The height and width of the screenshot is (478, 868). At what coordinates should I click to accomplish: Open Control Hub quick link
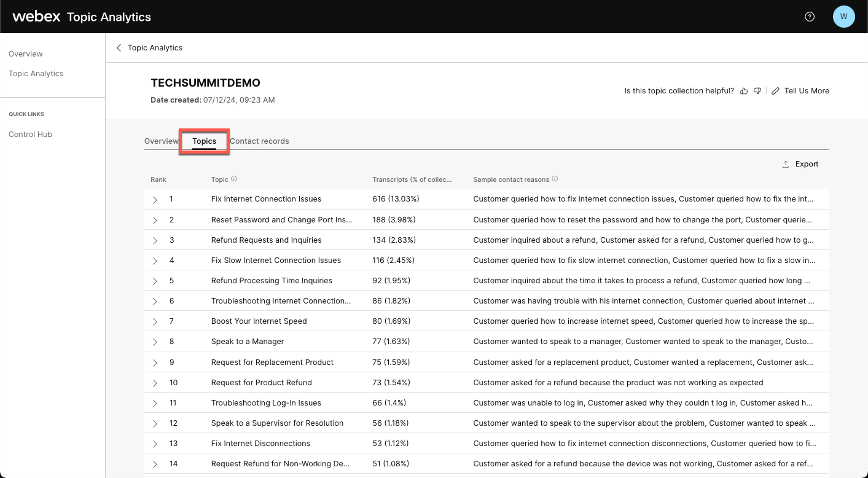click(30, 135)
